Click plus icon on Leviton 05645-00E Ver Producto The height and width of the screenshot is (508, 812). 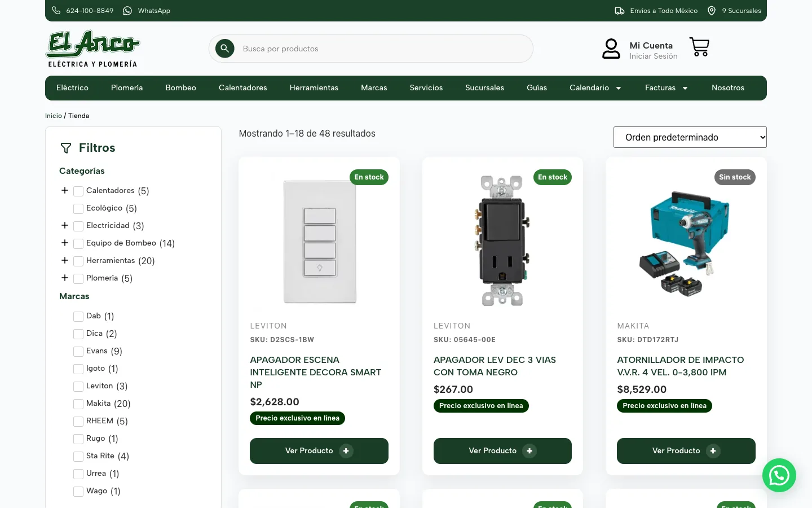point(529,451)
